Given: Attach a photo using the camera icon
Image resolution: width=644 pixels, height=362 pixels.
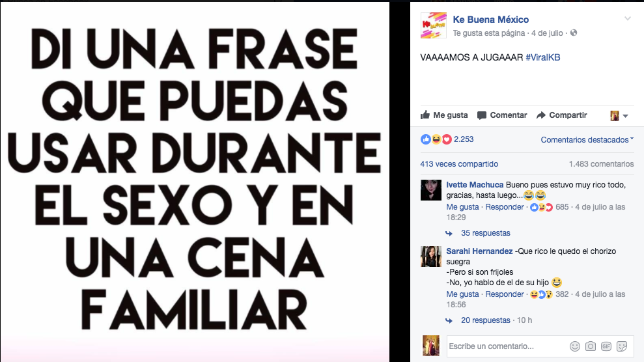Looking at the screenshot, I should tap(591, 346).
